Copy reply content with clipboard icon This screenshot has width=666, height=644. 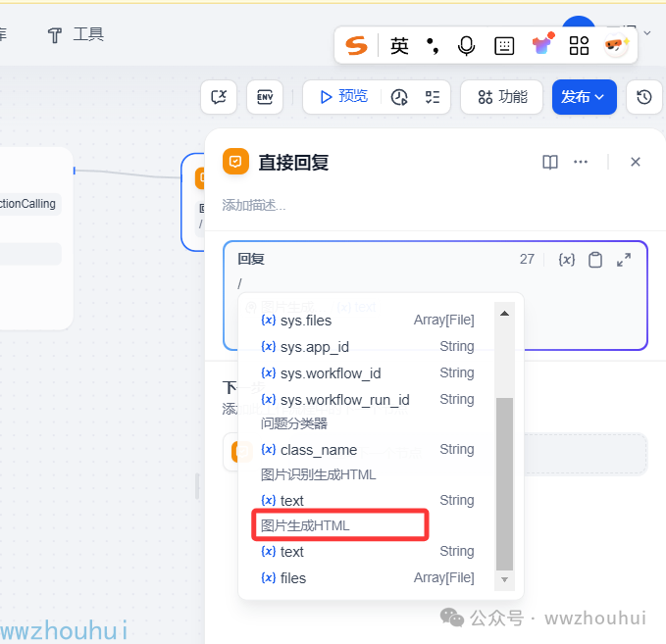[x=595, y=260]
